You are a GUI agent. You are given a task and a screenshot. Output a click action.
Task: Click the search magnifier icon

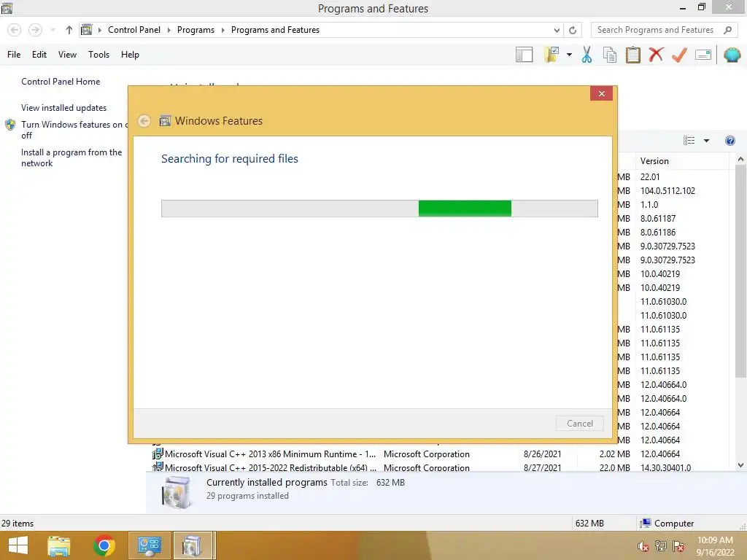[x=727, y=30]
